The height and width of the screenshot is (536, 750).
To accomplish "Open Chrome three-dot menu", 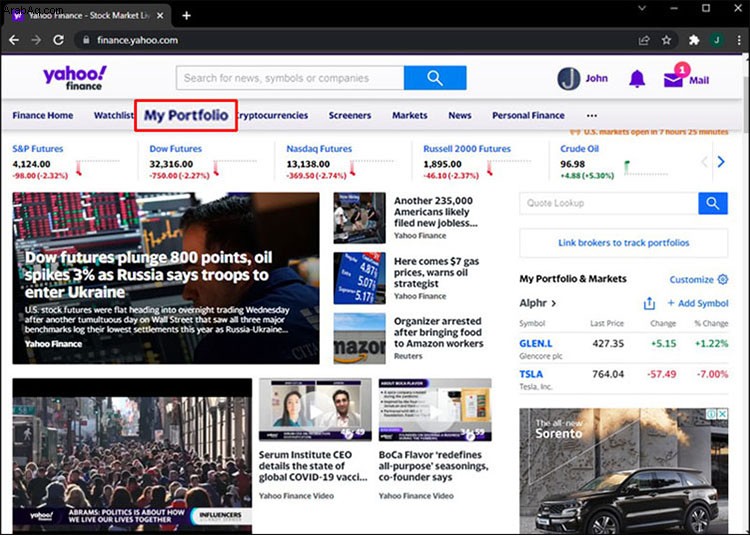I will tap(739, 40).
